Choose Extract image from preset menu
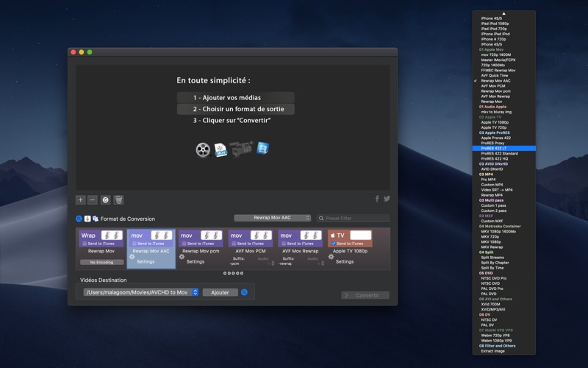 (503, 351)
